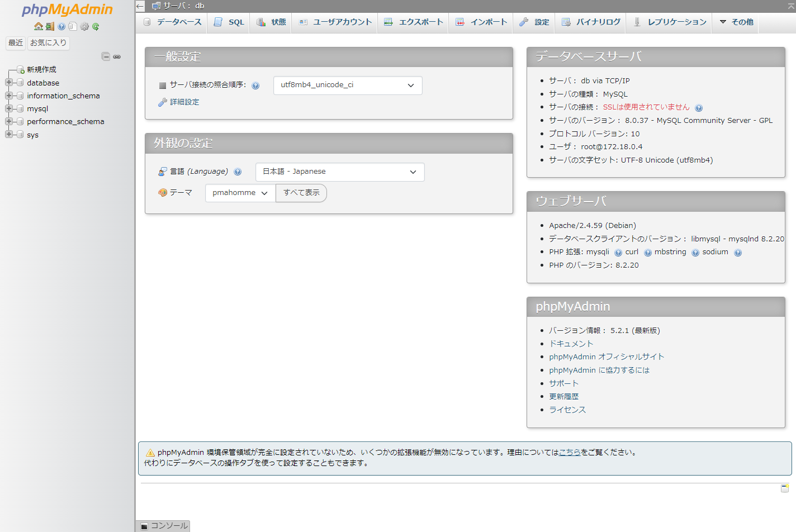Toggle link with main panel chain icon
The image size is (796, 532).
click(117, 56)
